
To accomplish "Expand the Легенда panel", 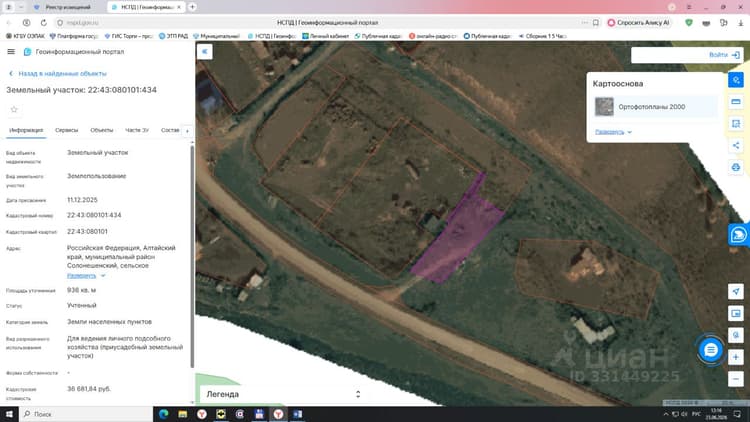I will click(281, 394).
